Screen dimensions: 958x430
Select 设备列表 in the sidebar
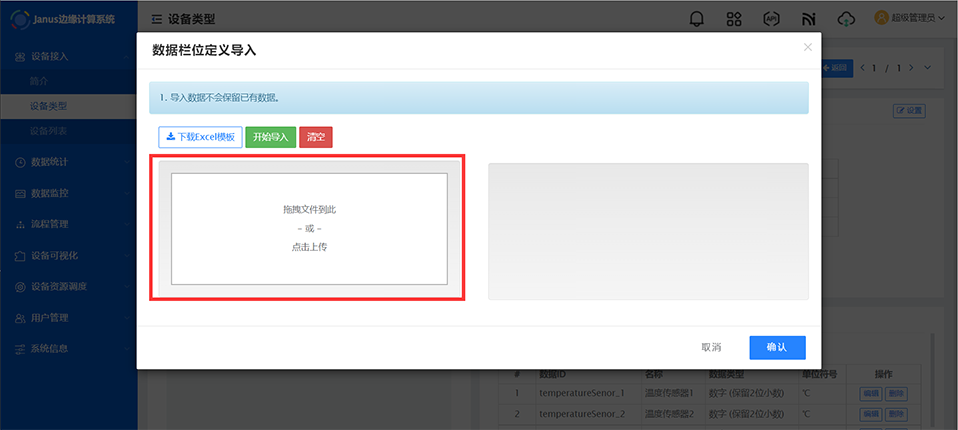pos(49,131)
